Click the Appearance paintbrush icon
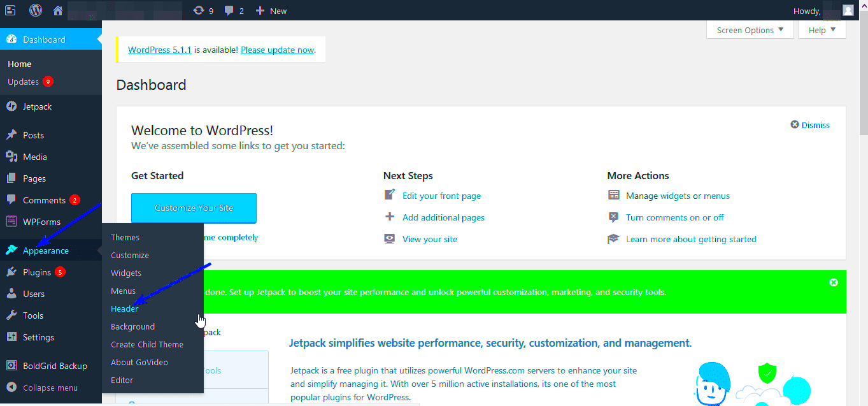 [11, 250]
